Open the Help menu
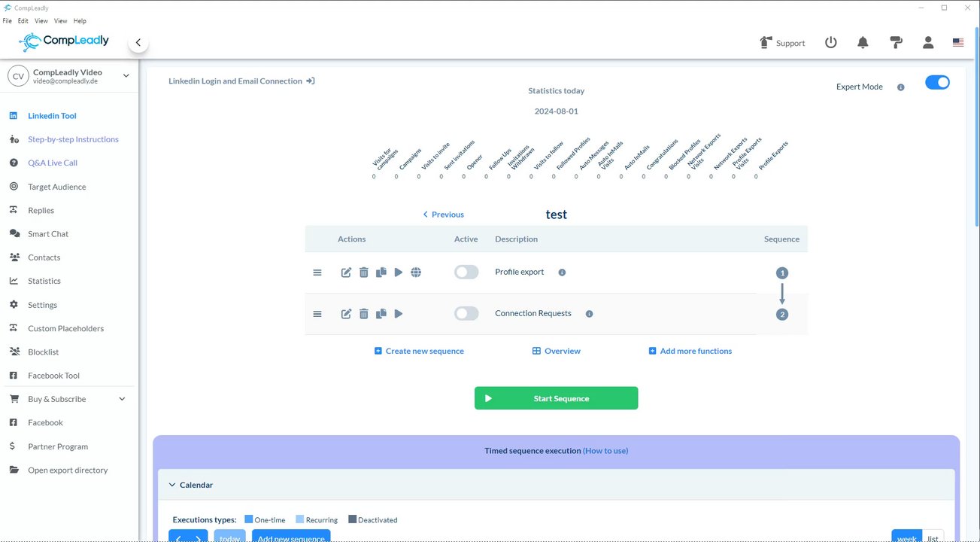 click(80, 21)
